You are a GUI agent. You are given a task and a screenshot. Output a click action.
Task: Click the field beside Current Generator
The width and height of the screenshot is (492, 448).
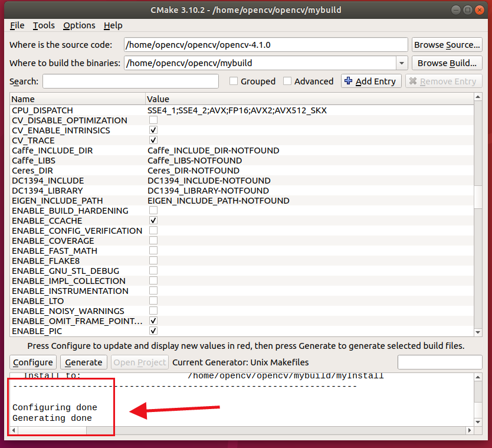tap(439, 362)
